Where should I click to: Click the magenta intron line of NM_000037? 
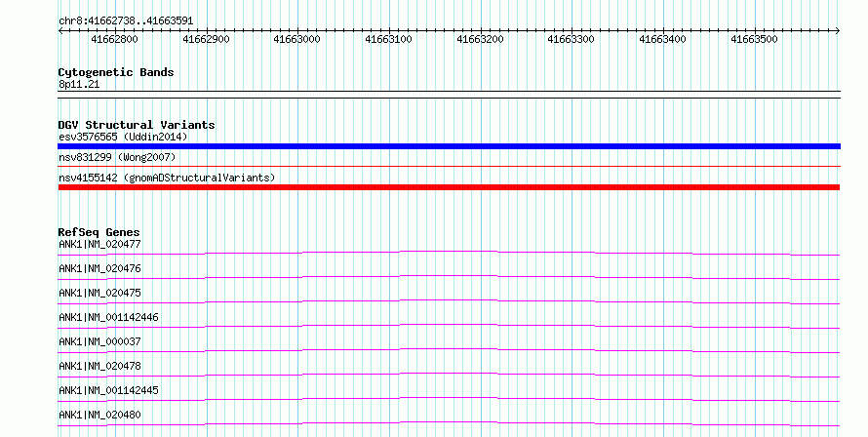coord(449,349)
